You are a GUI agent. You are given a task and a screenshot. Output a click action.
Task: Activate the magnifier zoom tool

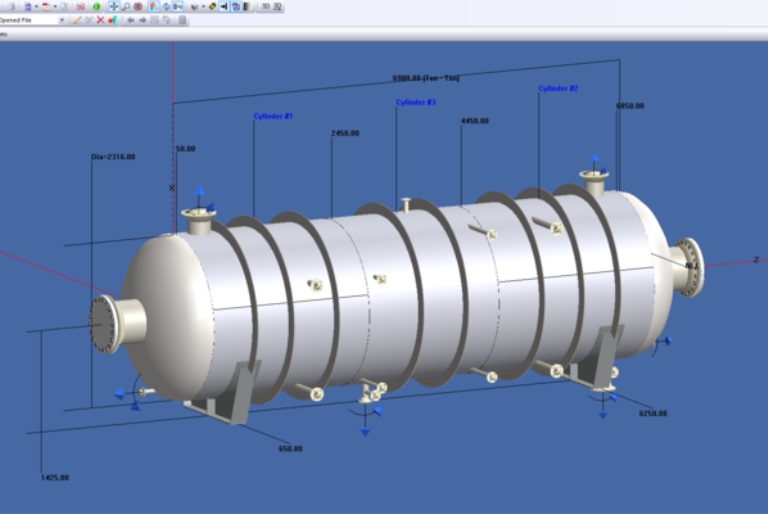click(x=126, y=6)
